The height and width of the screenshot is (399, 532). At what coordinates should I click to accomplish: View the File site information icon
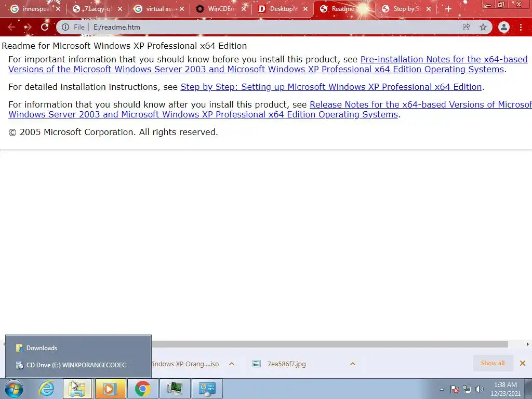65,27
